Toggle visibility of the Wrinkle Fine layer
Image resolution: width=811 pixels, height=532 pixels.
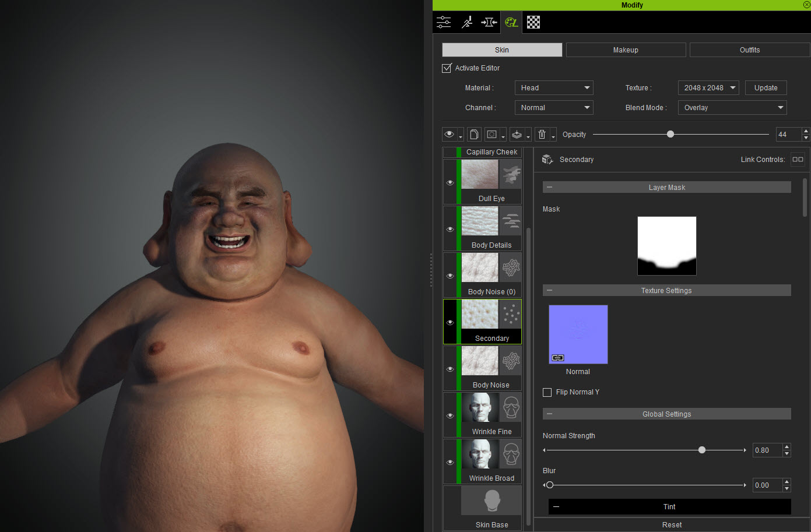(x=450, y=415)
